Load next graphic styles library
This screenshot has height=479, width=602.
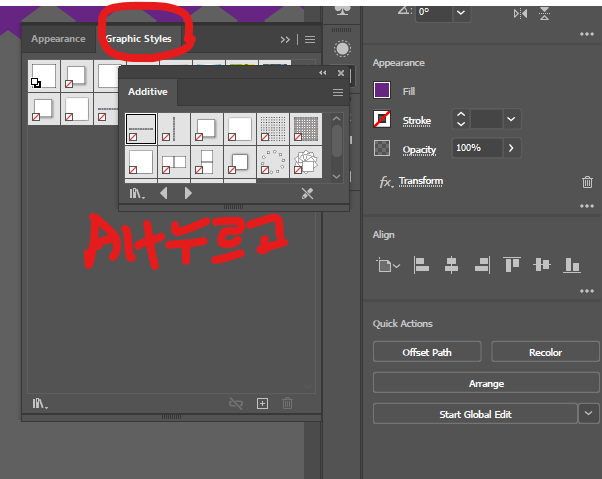(x=188, y=193)
